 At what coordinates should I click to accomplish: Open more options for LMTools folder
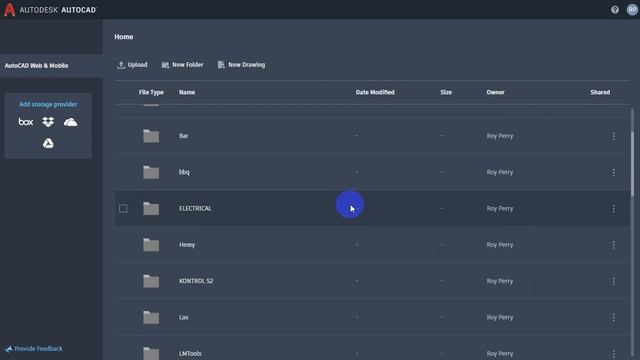click(613, 354)
